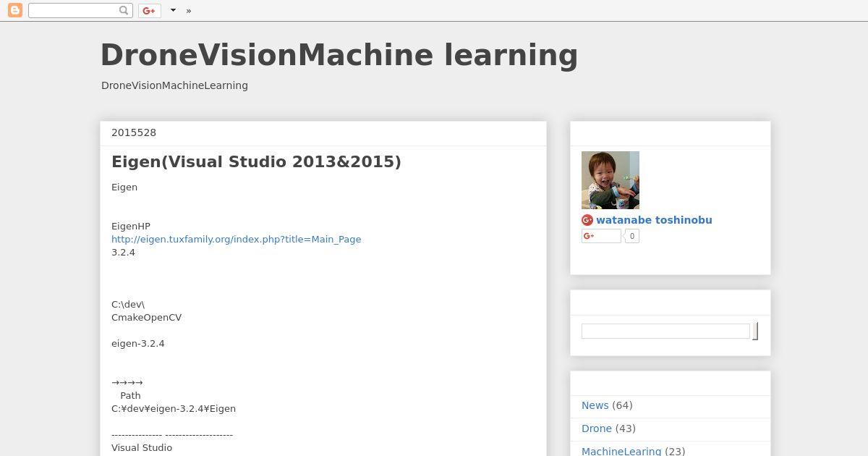Click the search magnifier icon in navbar
Screen dimensions: 868x456
(x=124, y=10)
